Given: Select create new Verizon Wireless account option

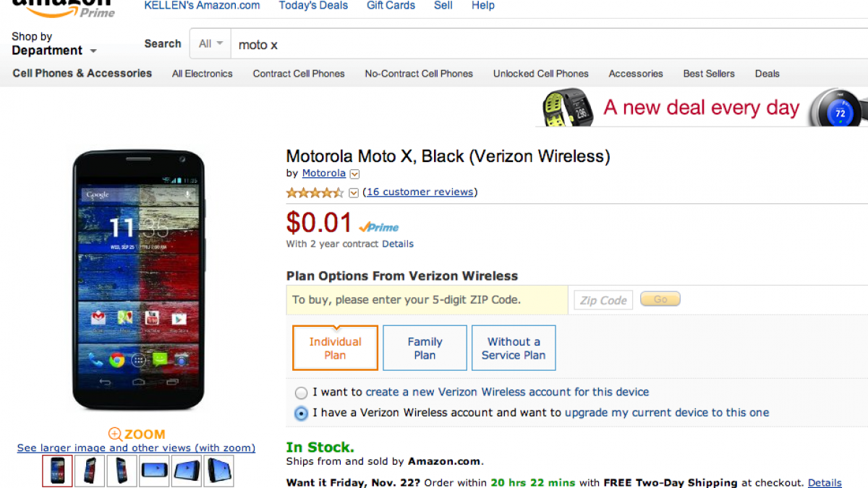Looking at the screenshot, I should (301, 393).
